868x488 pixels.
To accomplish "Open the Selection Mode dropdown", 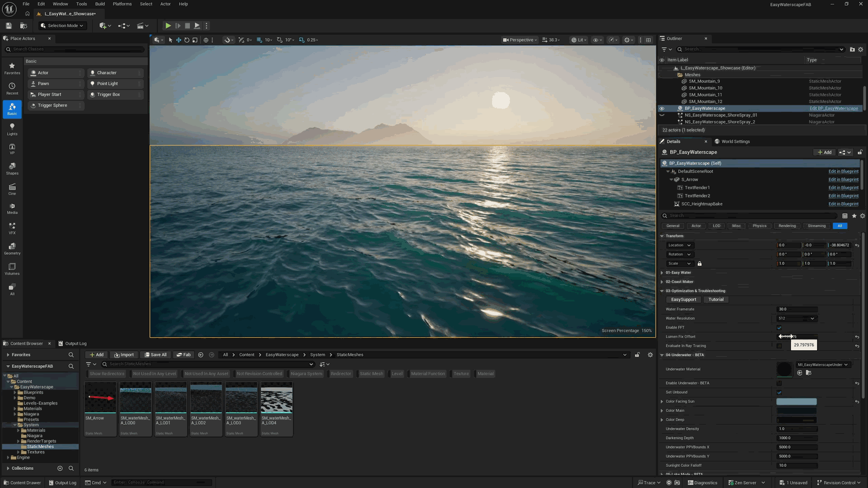I will pos(62,25).
